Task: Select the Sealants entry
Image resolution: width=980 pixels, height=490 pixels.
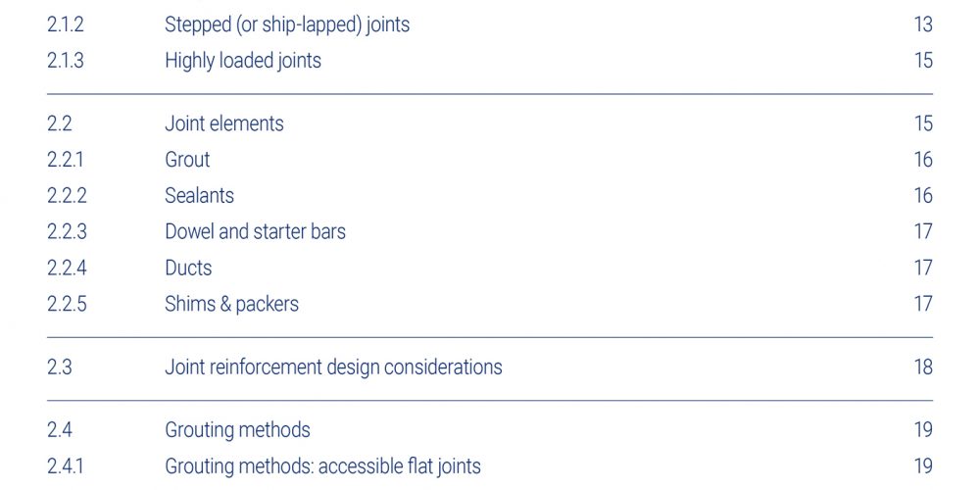Action: coord(199,196)
